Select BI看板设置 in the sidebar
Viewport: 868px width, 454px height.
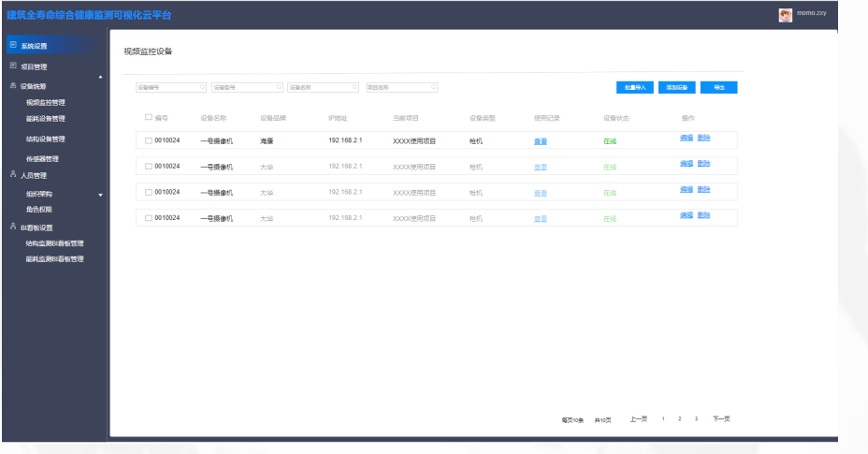[x=36, y=227]
